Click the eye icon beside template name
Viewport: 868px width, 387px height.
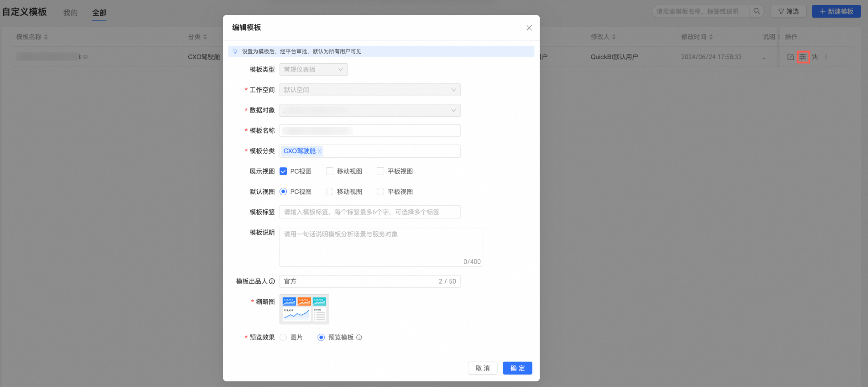[86, 57]
